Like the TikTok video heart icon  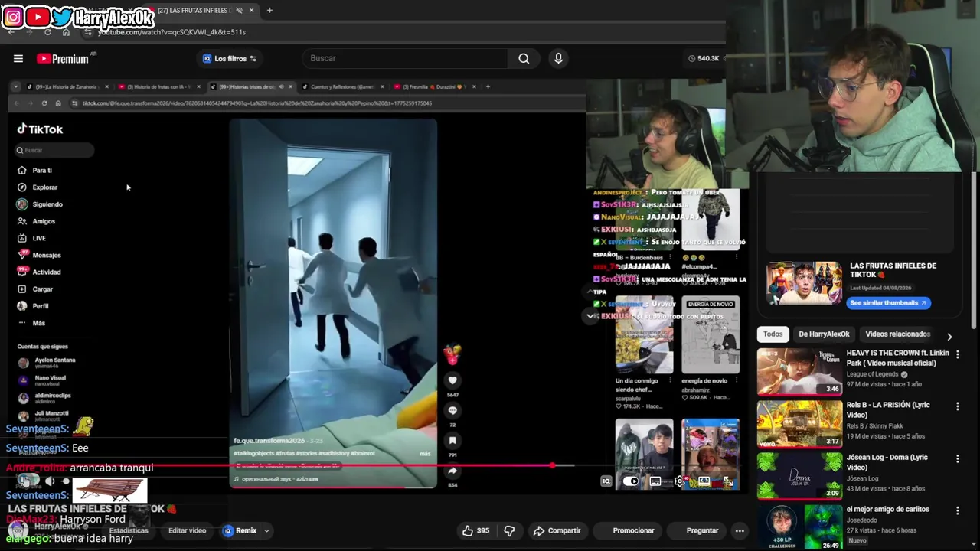pyautogui.click(x=452, y=380)
